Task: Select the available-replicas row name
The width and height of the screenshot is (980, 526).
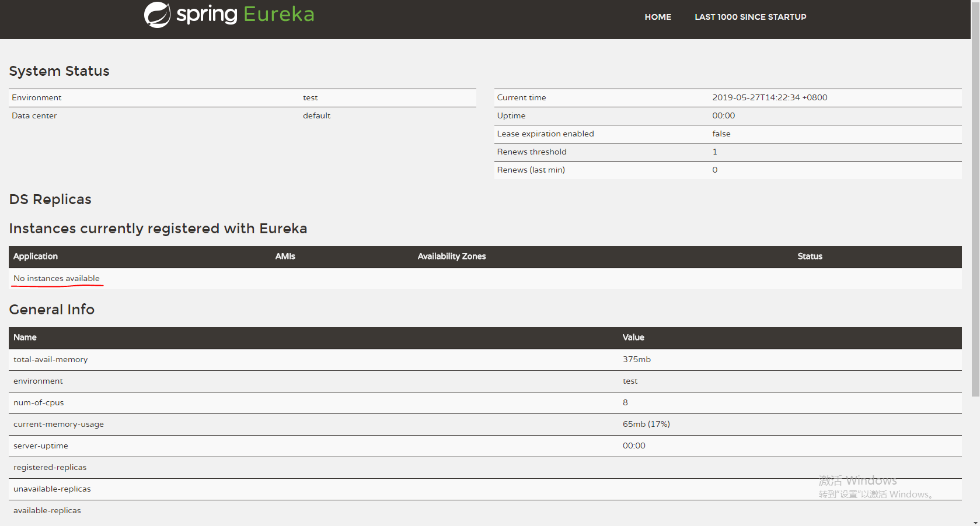Action: coord(47,510)
